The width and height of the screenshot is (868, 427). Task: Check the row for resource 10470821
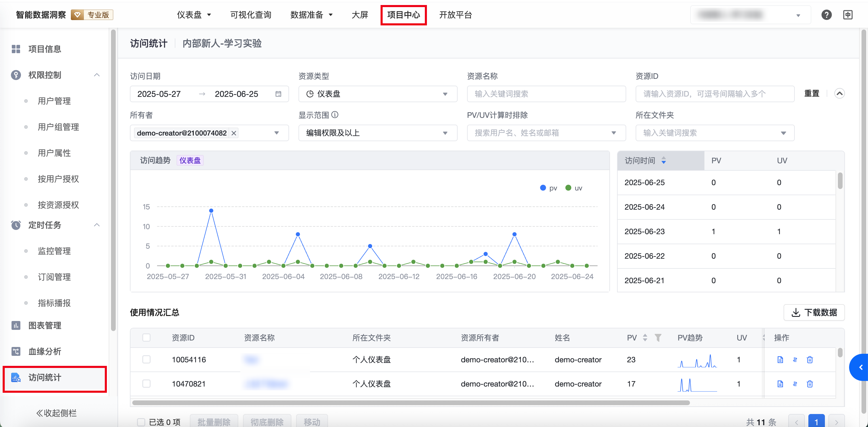coord(146,384)
